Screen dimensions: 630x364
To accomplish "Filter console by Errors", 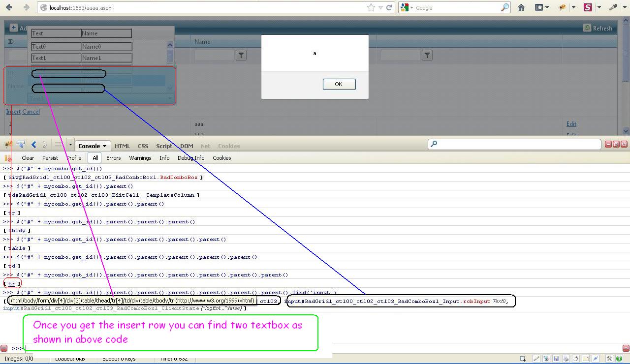I will pyautogui.click(x=113, y=158).
